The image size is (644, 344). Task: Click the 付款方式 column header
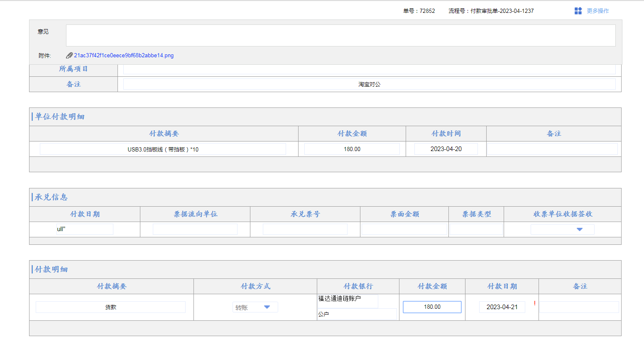point(255,286)
